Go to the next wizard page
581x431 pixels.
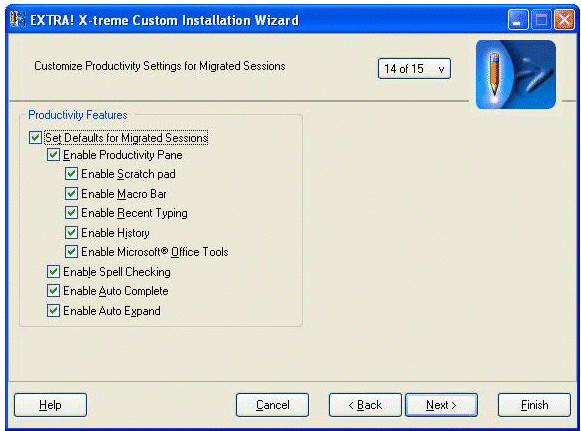click(441, 405)
